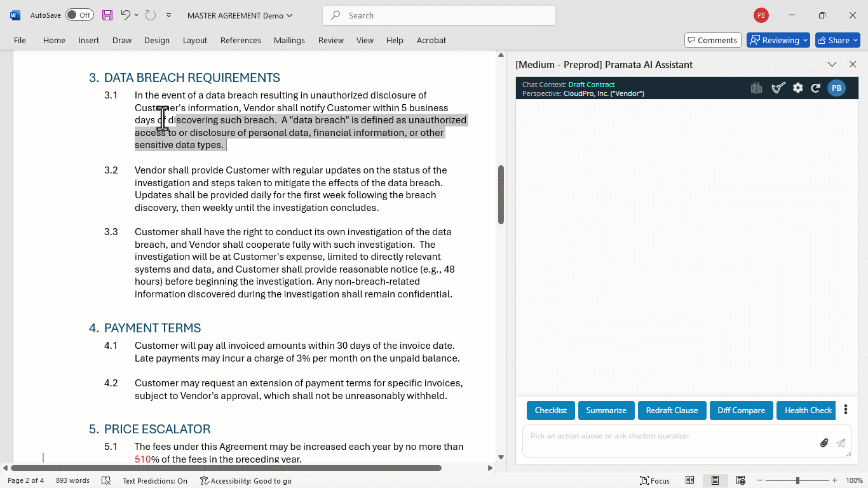
Task: Open the Acrobat ribbon tab
Action: tap(431, 40)
